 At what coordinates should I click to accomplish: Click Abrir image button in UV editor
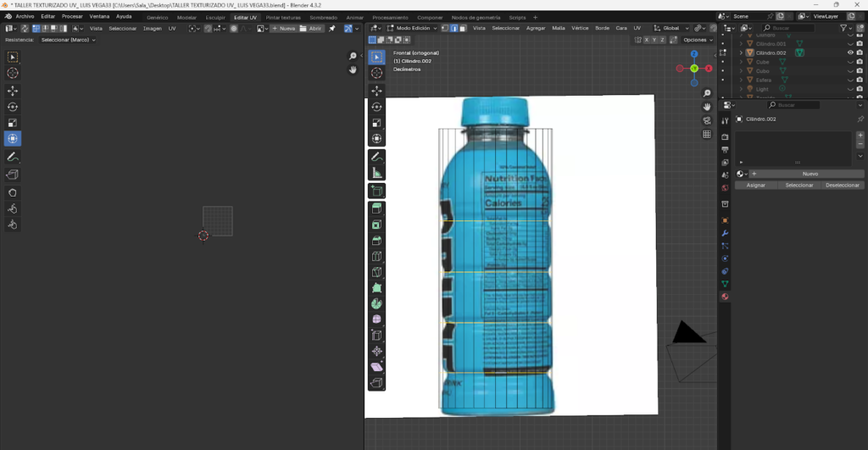point(310,28)
